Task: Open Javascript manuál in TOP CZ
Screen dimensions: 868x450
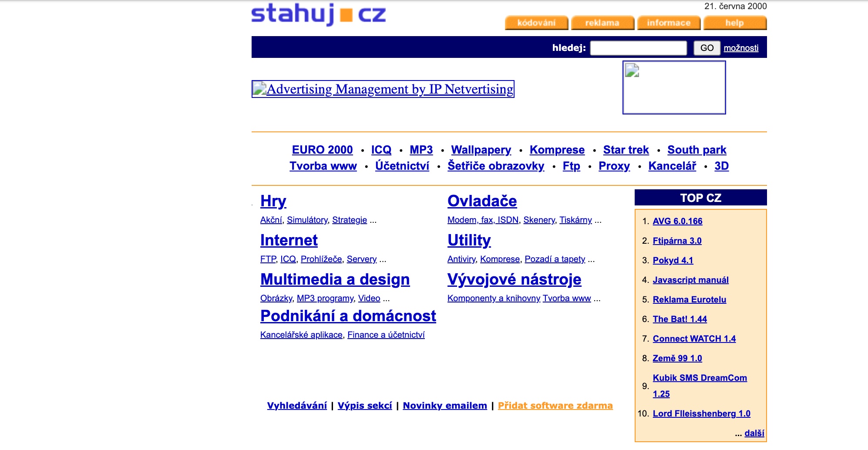Action: 691,280
